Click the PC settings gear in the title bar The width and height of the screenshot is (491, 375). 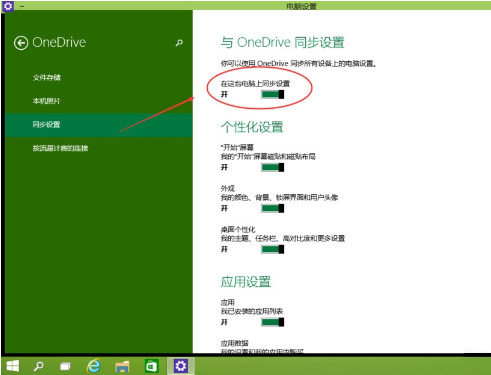(x=8, y=6)
